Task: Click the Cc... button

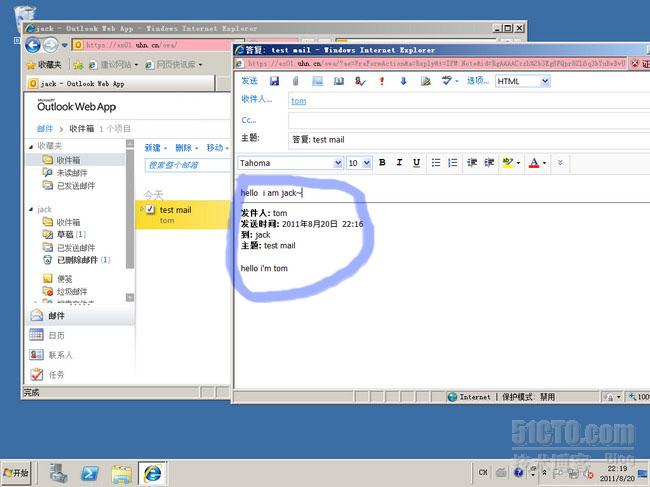Action: point(249,120)
